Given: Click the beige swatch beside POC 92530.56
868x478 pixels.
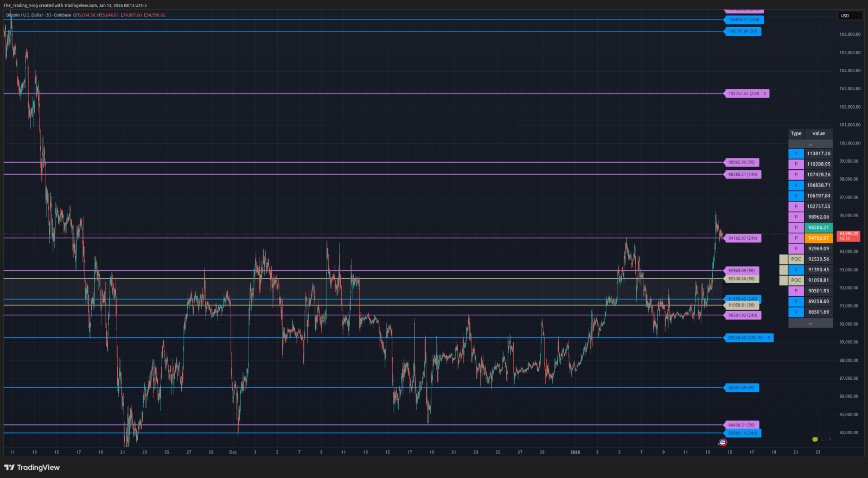Looking at the screenshot, I should click(x=783, y=259).
